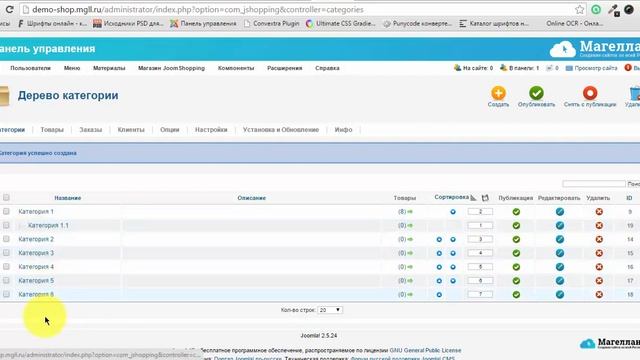Switch to the Клиенты tab
The image size is (640, 360).
coord(131,130)
